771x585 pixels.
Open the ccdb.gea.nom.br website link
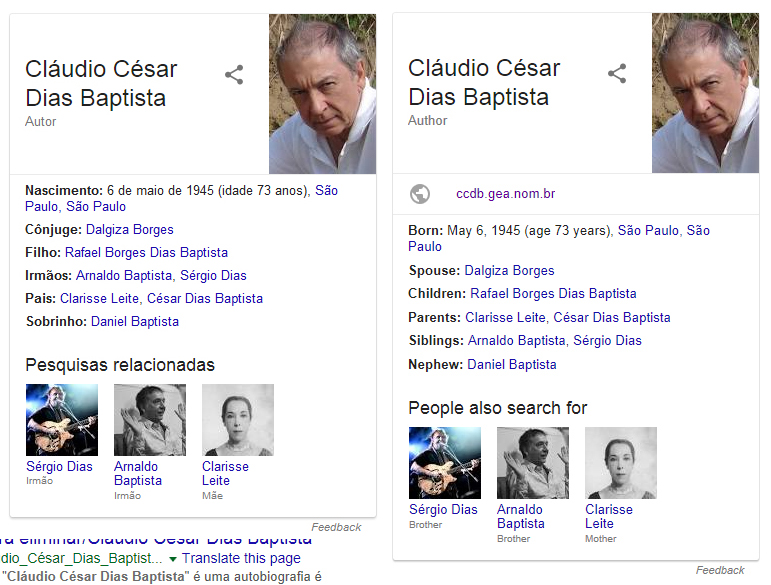point(505,194)
